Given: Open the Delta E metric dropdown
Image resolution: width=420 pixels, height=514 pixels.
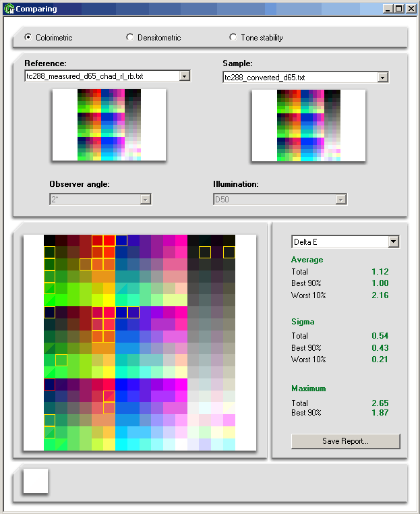Looking at the screenshot, I should 394,242.
